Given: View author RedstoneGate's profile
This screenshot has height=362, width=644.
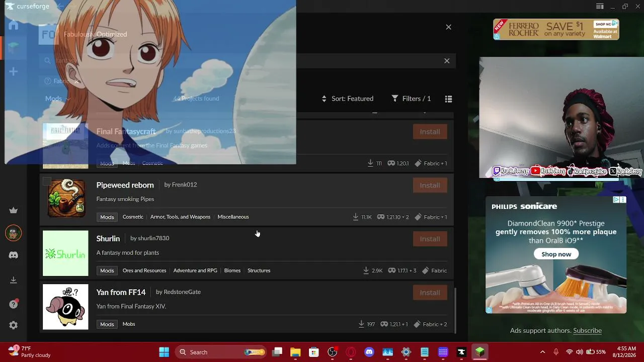Looking at the screenshot, I should pos(182,292).
